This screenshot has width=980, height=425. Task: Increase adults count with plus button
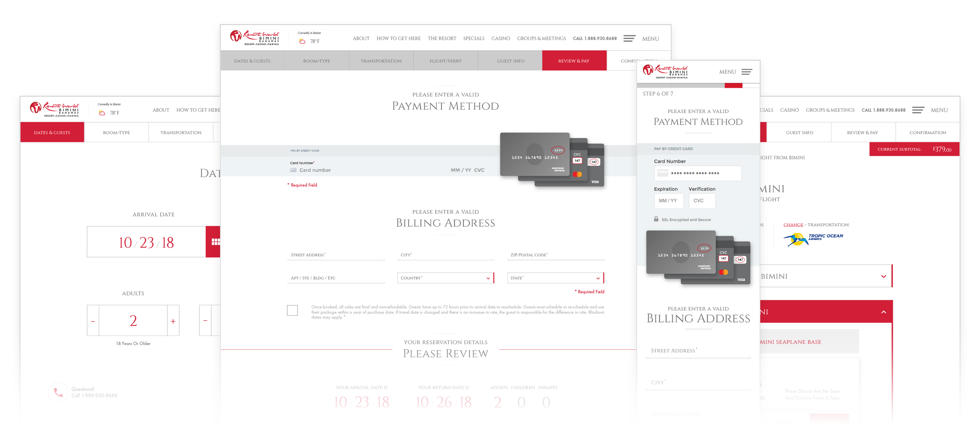[173, 321]
